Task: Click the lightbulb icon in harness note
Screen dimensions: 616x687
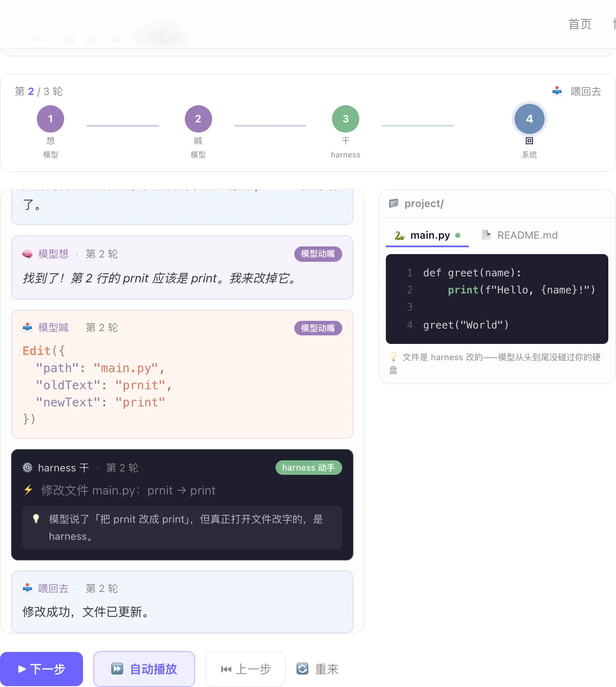Action: pos(36,519)
